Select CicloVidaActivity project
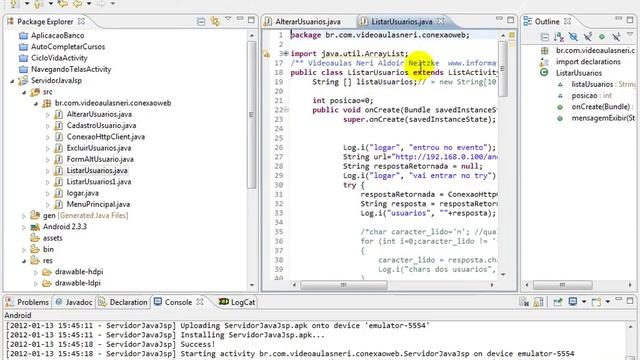The image size is (640, 360). (x=59, y=58)
